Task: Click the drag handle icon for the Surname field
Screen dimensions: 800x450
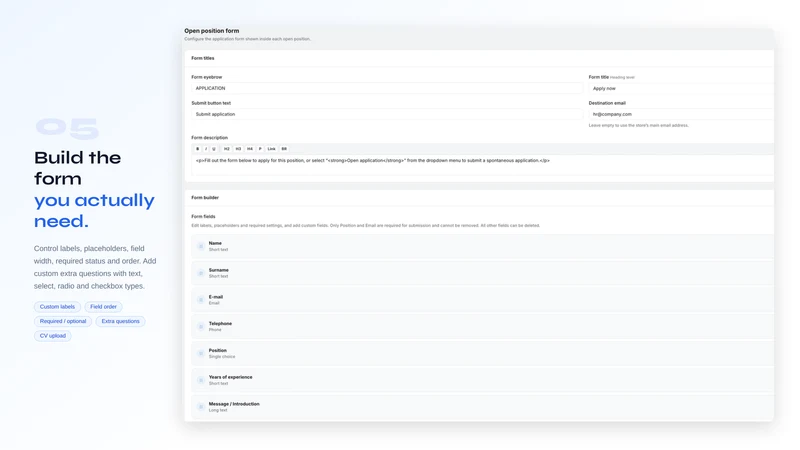Action: click(x=201, y=273)
